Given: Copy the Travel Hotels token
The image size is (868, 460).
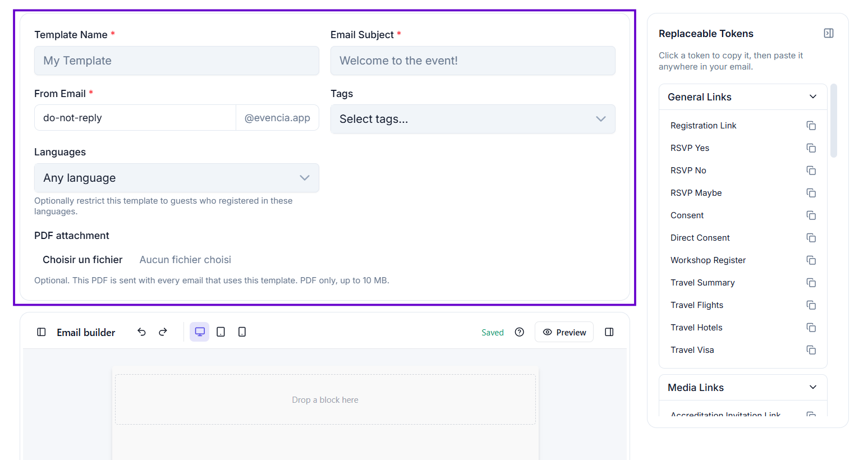Looking at the screenshot, I should pyautogui.click(x=811, y=328).
